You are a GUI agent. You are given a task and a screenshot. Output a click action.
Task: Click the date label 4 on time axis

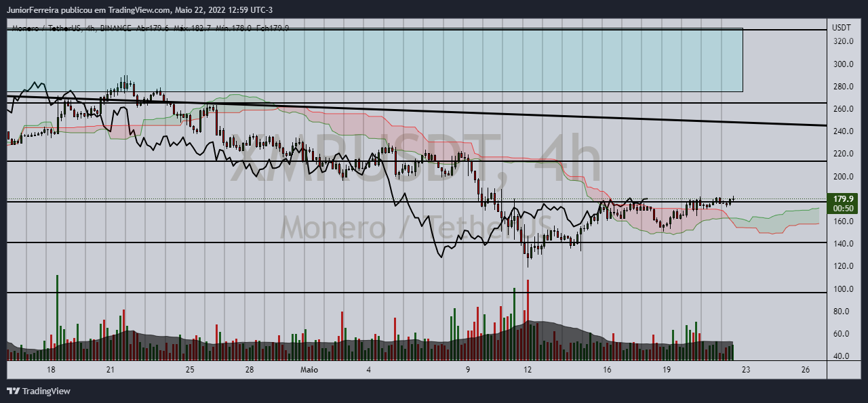pos(369,370)
